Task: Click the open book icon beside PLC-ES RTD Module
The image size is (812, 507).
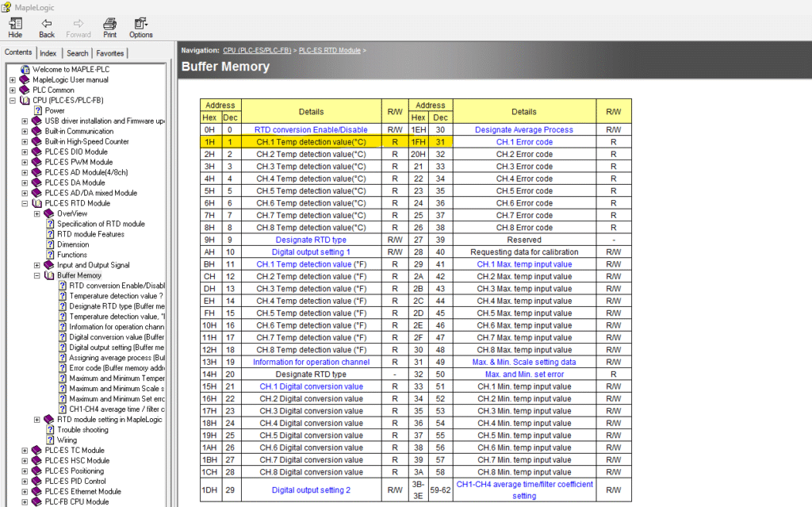Action: point(36,203)
